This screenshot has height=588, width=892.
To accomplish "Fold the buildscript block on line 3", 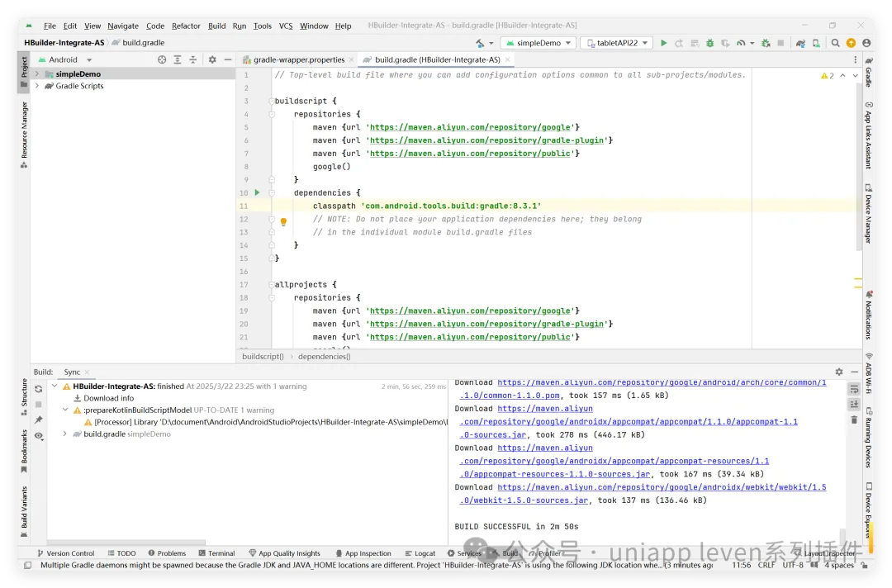I will 272,101.
